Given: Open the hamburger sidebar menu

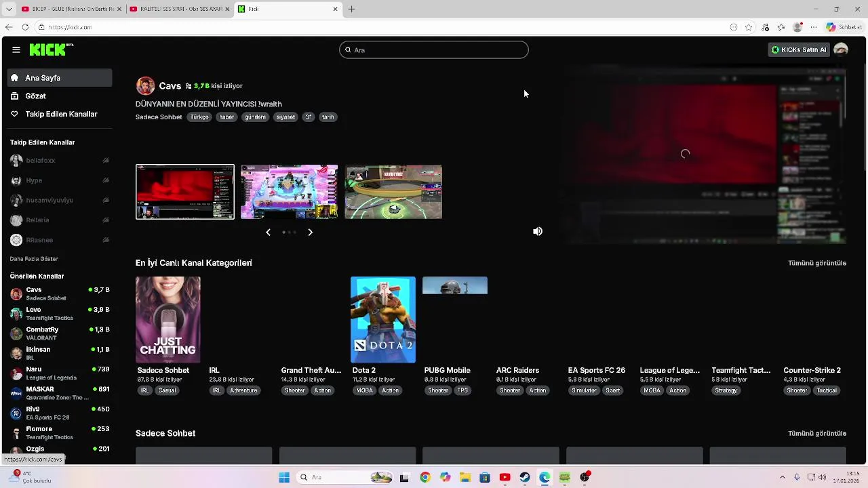Looking at the screenshot, I should 16,49.
